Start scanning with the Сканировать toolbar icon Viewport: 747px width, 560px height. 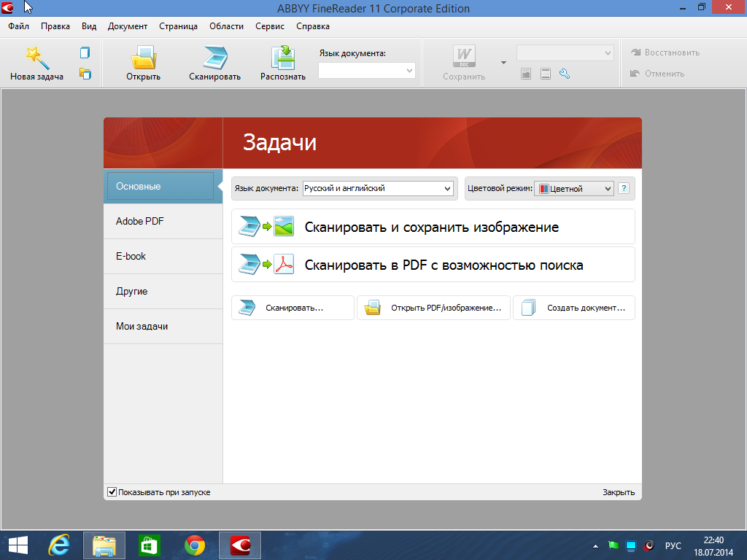coord(215,57)
